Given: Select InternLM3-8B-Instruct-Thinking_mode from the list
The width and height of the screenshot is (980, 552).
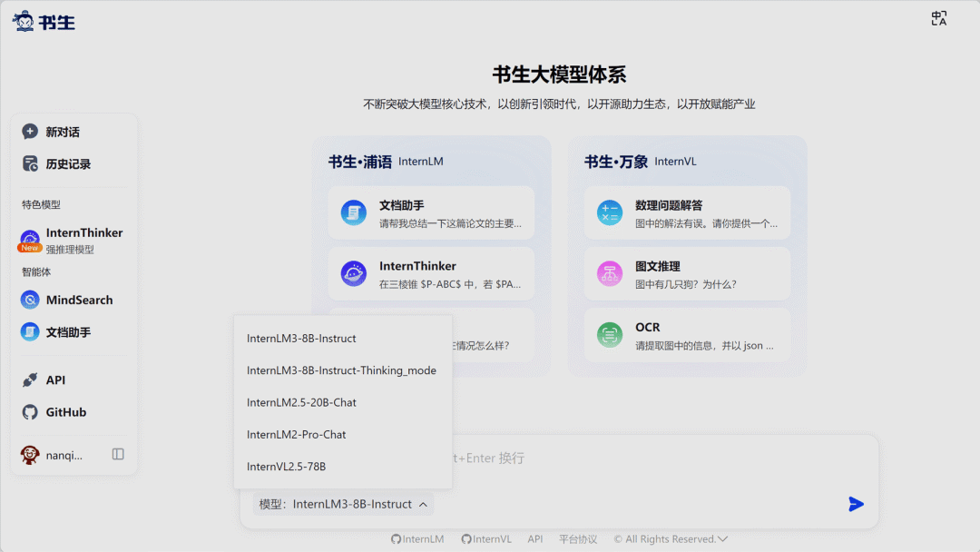Looking at the screenshot, I should 342,370.
